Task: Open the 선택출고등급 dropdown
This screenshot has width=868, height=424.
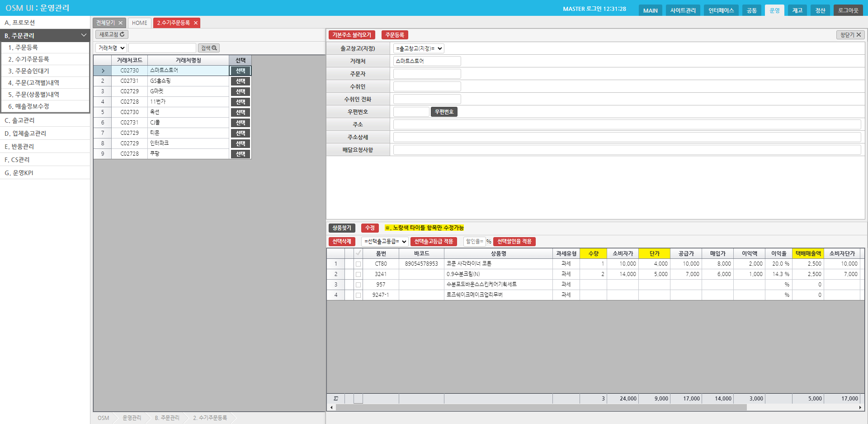Action: pos(385,242)
